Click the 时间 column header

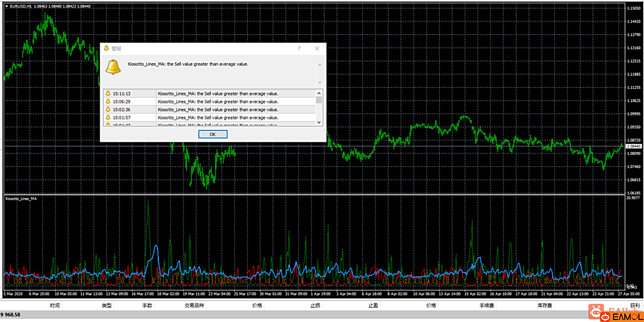coord(55,306)
